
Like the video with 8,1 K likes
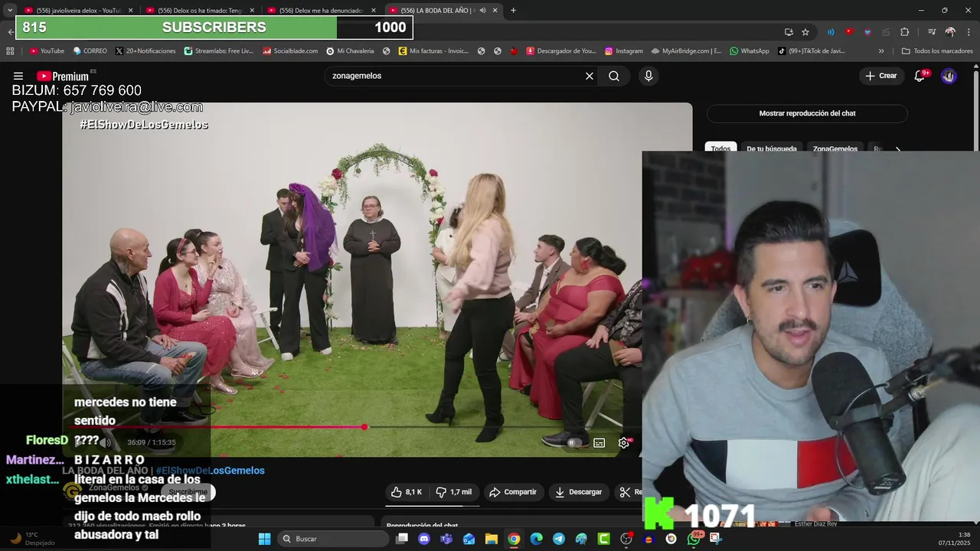point(407,492)
